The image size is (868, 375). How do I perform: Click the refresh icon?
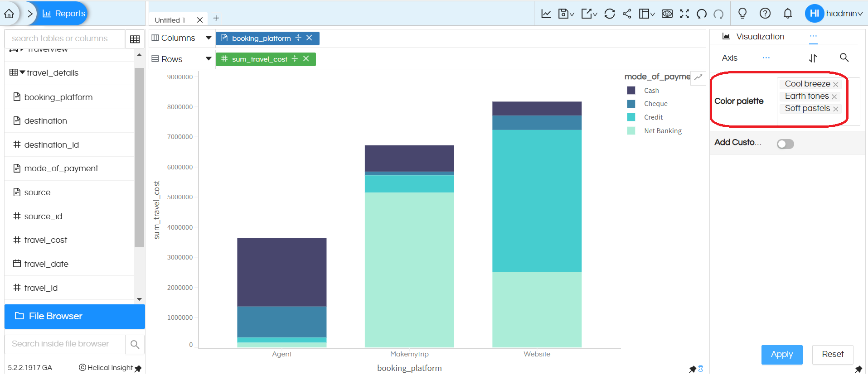(610, 14)
